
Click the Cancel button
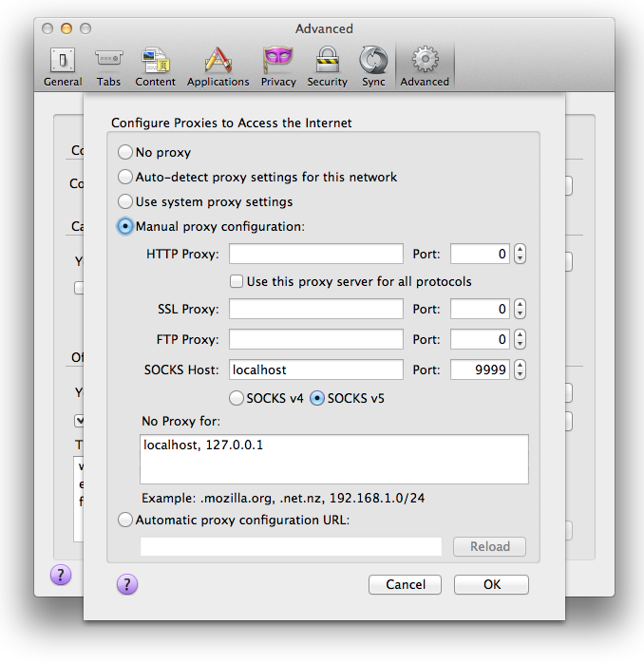(406, 584)
